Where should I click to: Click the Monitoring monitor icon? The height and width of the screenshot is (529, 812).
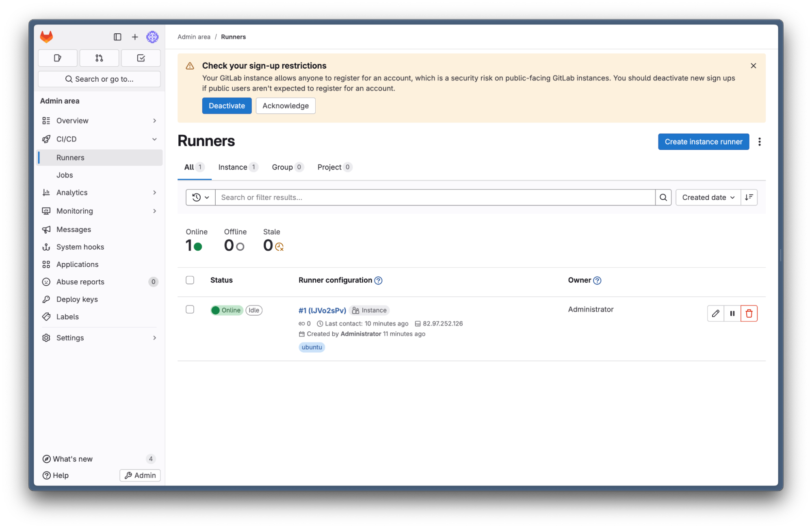tap(46, 211)
